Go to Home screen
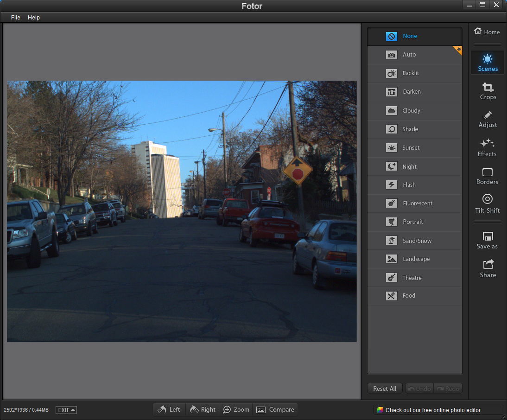The height and width of the screenshot is (420, 507). click(x=487, y=32)
